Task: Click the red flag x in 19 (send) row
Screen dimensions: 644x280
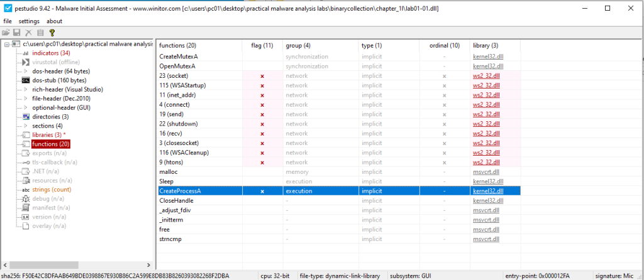Action: pyautogui.click(x=262, y=114)
